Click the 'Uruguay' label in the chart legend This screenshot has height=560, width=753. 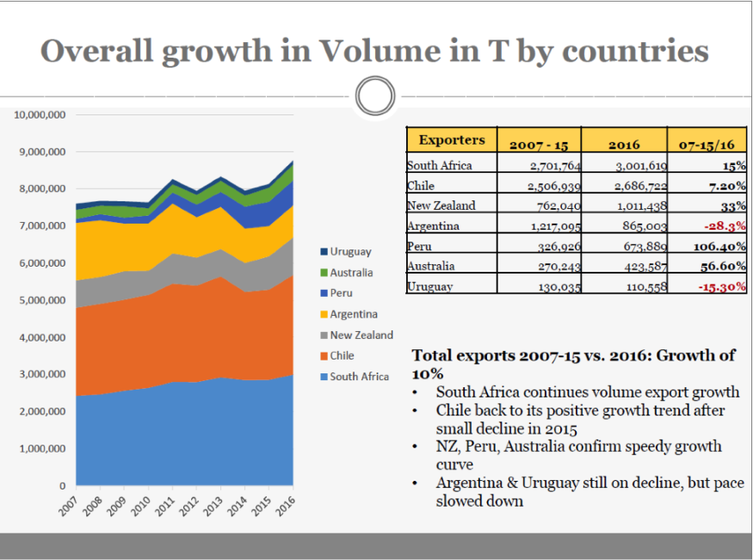click(350, 252)
